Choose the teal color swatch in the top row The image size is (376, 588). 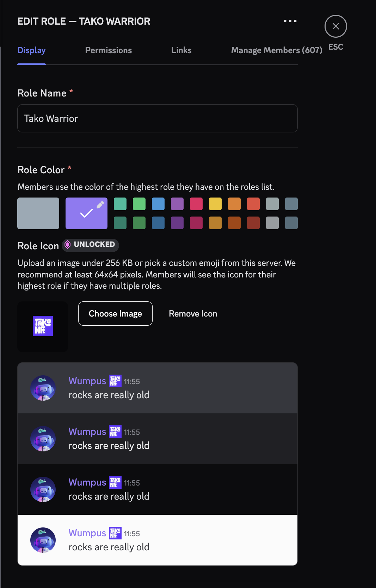click(x=120, y=204)
